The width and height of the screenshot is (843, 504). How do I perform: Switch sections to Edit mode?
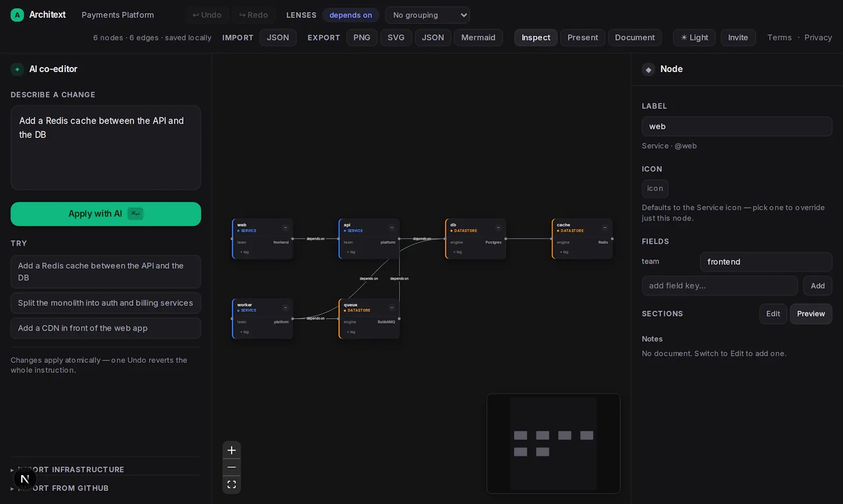point(773,314)
